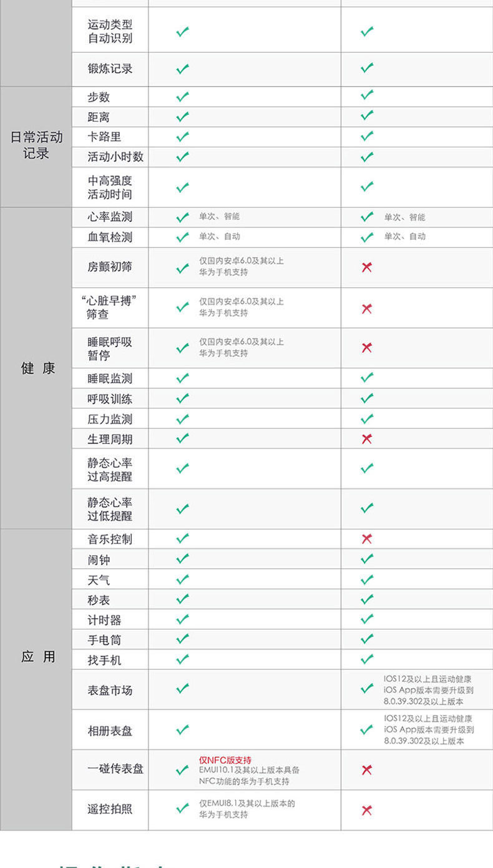
Task: Click the red cross in the “心脏早搏”筛查 row
Action: [367, 308]
